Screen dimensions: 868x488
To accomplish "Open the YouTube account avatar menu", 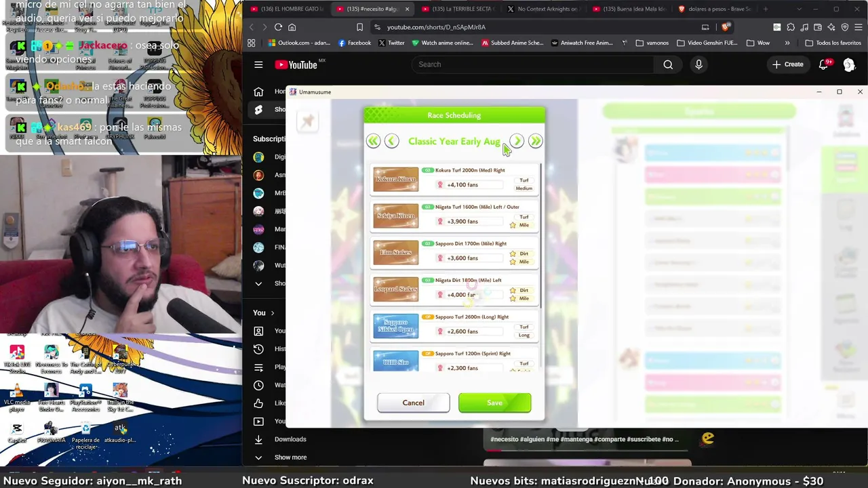I will 849,64.
